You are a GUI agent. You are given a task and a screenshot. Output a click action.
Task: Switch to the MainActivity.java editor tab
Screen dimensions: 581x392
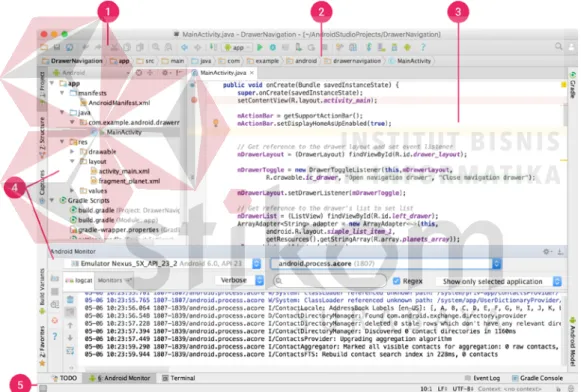[223, 73]
